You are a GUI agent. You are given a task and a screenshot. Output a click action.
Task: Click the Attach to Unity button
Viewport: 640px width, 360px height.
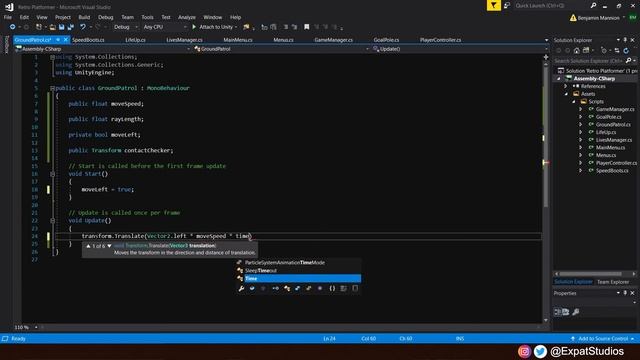214,27
